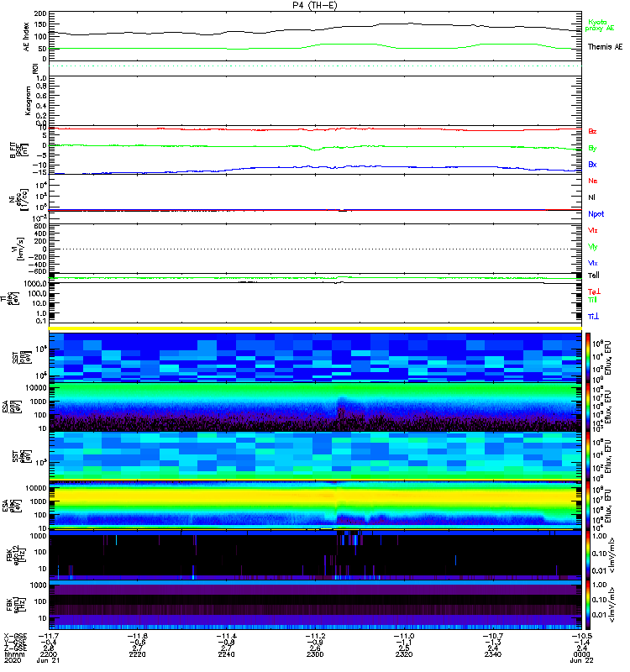Select the 2320 time tick label
This screenshot has height=672, width=630.
404,654
